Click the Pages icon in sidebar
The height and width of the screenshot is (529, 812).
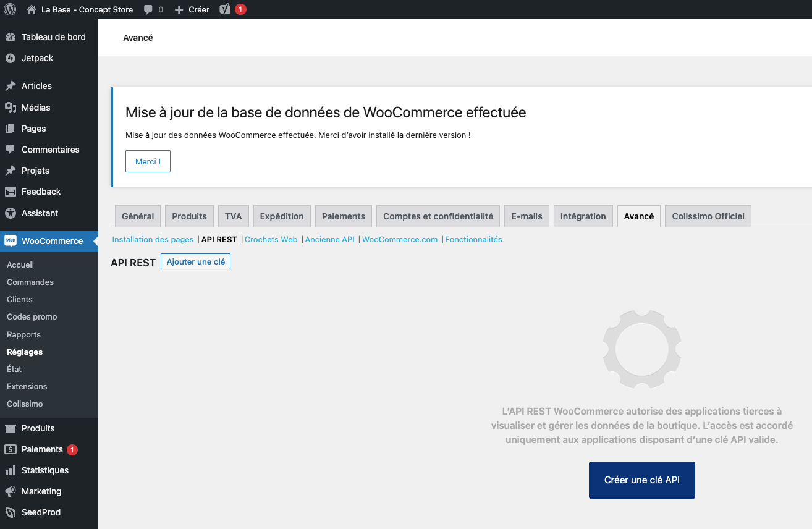(x=11, y=129)
